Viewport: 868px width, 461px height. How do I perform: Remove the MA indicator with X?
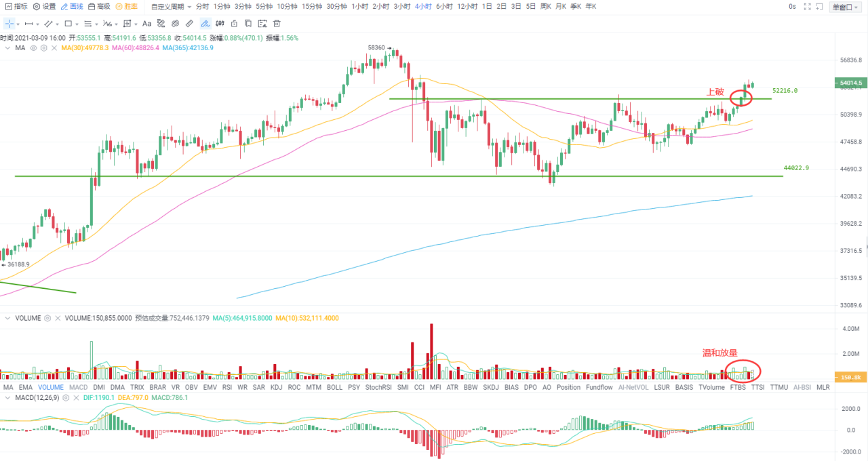pyautogui.click(x=54, y=48)
